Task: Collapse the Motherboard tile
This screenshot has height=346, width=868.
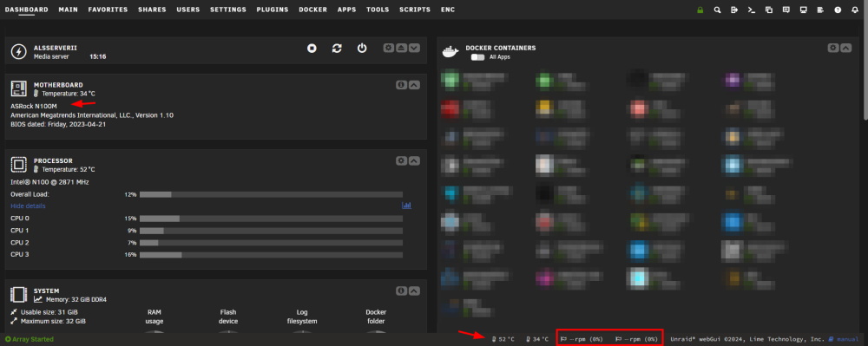Action: click(x=414, y=85)
